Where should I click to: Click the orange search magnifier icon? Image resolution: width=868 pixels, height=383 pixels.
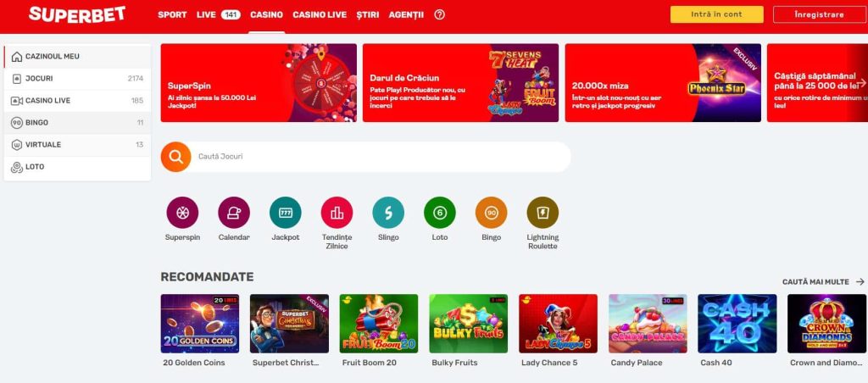pyautogui.click(x=176, y=157)
